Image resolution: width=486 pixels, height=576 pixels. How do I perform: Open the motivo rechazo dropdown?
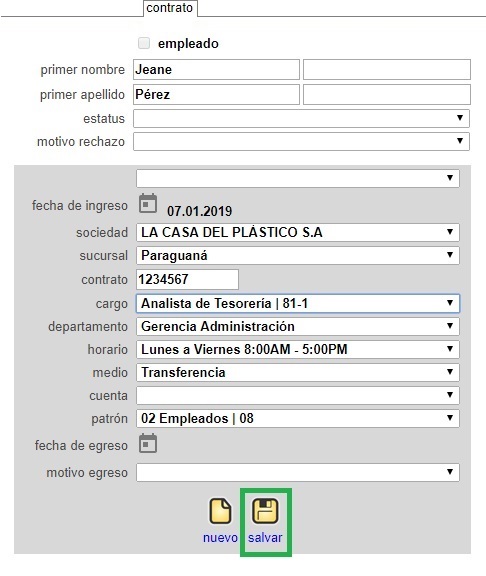301,141
